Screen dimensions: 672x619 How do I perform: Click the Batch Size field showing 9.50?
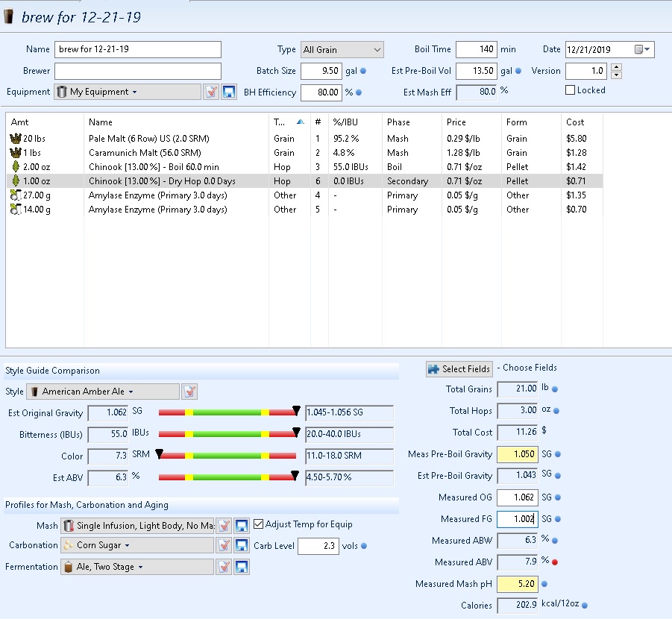pyautogui.click(x=321, y=71)
